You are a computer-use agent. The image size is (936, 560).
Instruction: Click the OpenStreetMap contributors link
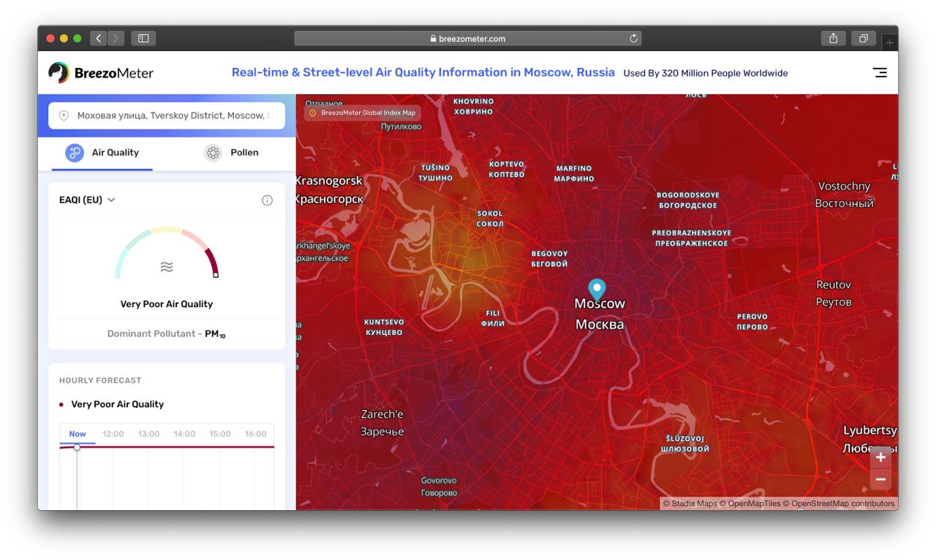pos(839,503)
